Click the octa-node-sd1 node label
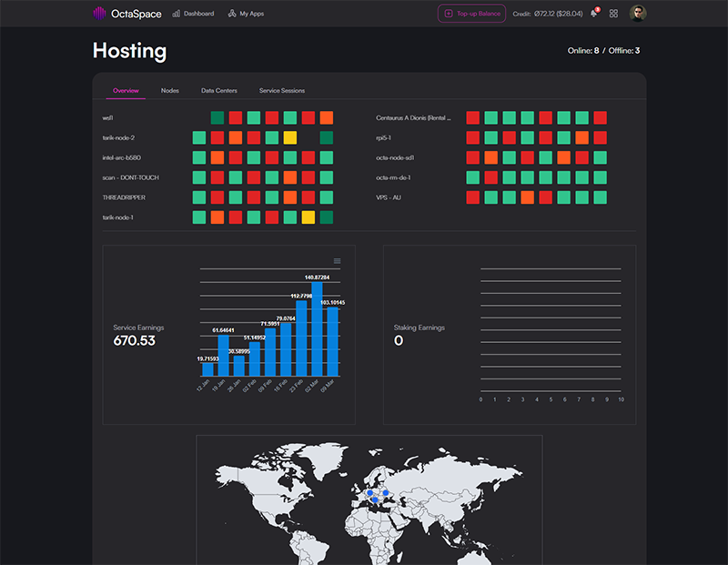 [x=395, y=157]
